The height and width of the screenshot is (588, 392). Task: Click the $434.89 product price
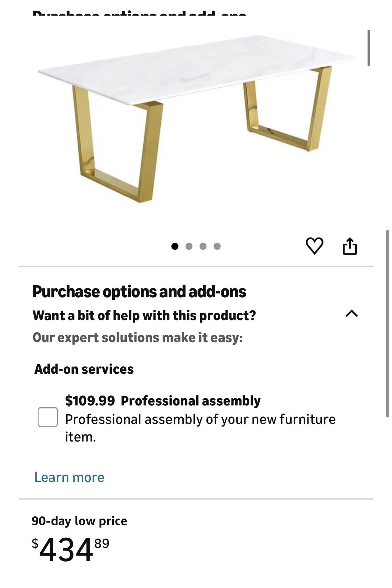pyautogui.click(x=71, y=549)
